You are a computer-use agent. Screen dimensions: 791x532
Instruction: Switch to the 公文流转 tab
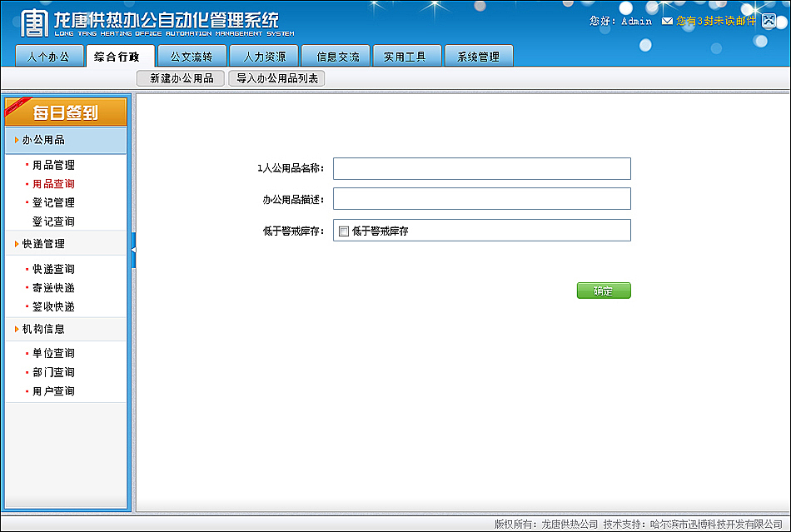click(x=192, y=56)
